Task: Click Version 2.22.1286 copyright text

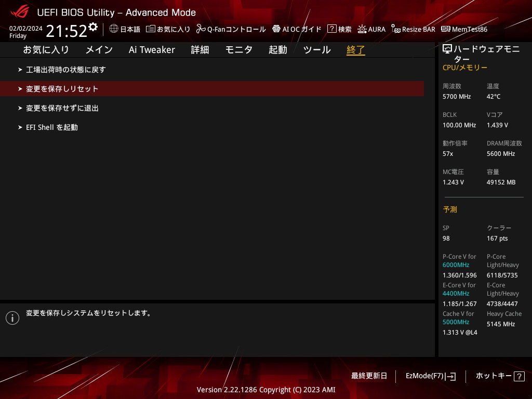Action: click(x=266, y=390)
